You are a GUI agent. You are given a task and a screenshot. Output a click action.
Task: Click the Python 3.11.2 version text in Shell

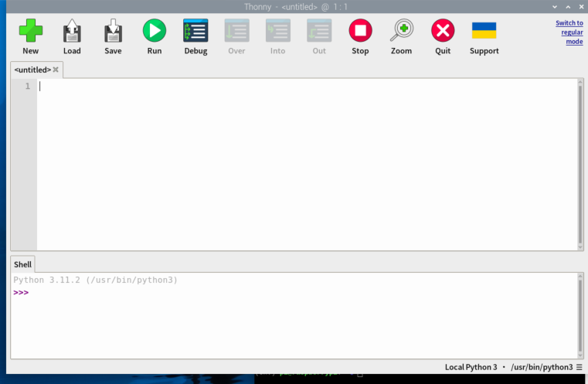96,280
